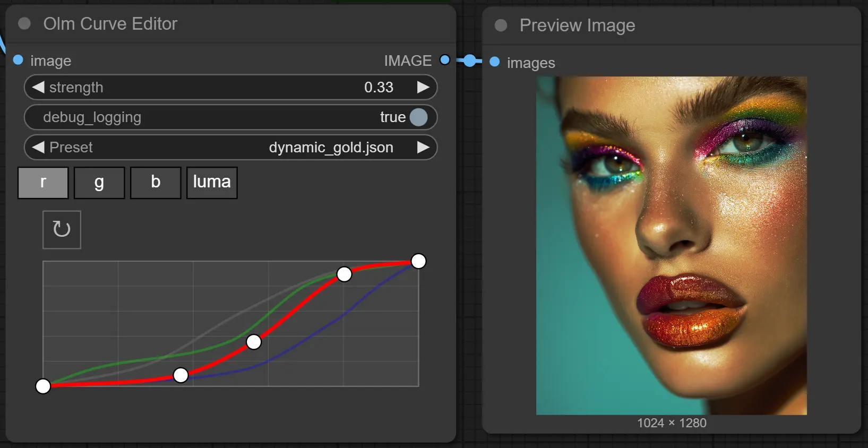The width and height of the screenshot is (868, 448).
Task: Increase strength with the right arrow
Action: [x=423, y=87]
